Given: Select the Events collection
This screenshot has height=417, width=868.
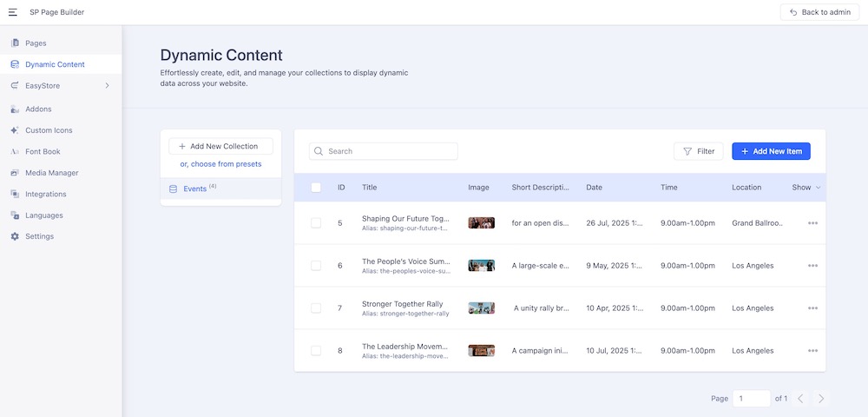Looking at the screenshot, I should click(x=194, y=189).
